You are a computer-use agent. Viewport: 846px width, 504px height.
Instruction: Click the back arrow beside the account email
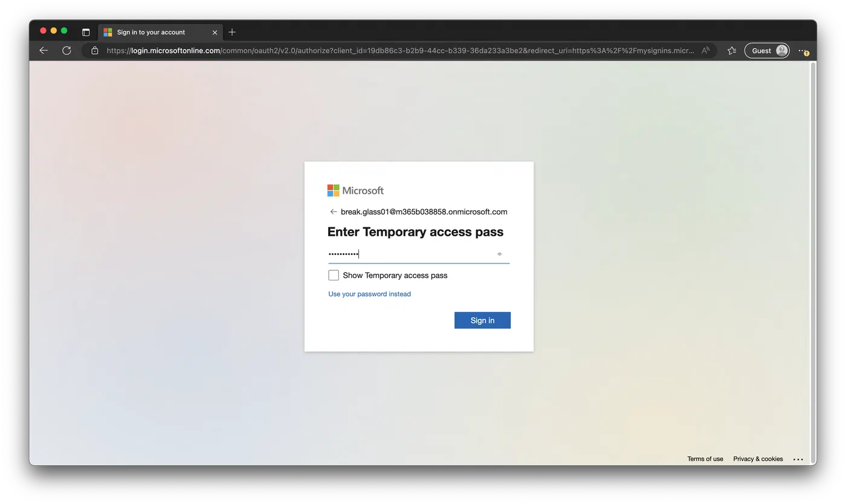click(x=333, y=212)
